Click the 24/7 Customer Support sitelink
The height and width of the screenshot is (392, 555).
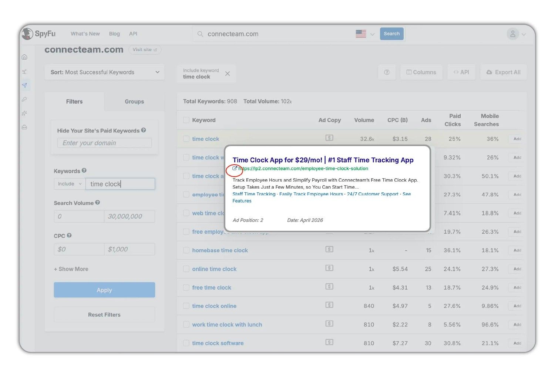373,194
